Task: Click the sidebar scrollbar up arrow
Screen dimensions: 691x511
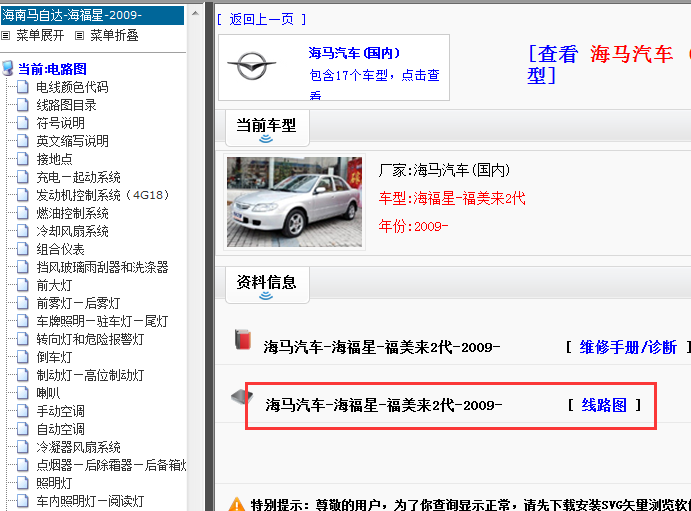Action: (x=195, y=13)
